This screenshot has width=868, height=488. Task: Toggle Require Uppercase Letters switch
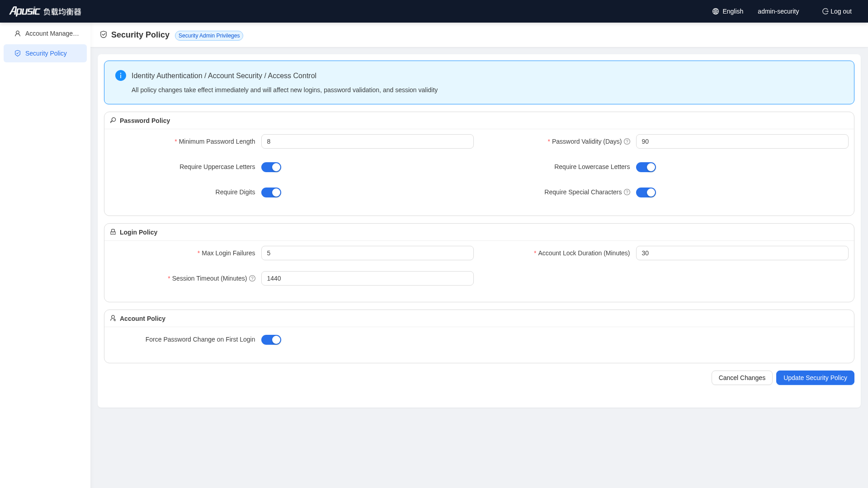271,167
